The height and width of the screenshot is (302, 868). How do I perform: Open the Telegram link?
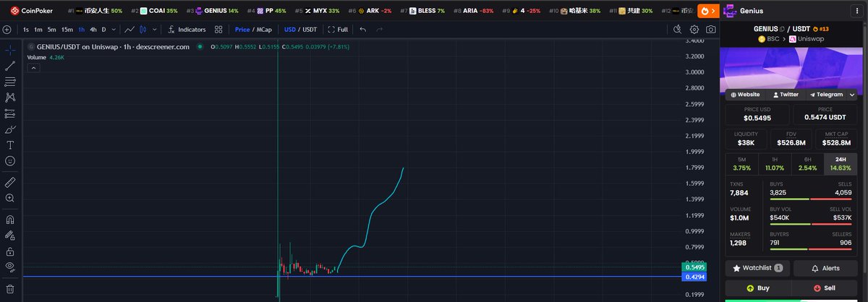826,95
